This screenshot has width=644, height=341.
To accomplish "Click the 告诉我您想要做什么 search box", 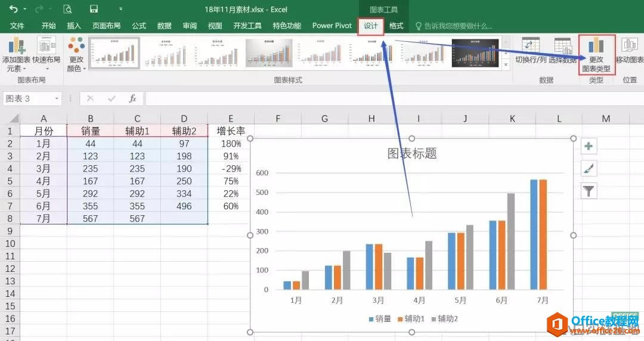I will [x=454, y=26].
